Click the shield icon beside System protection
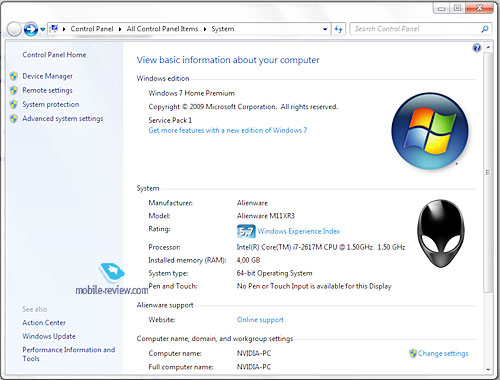 [x=14, y=104]
